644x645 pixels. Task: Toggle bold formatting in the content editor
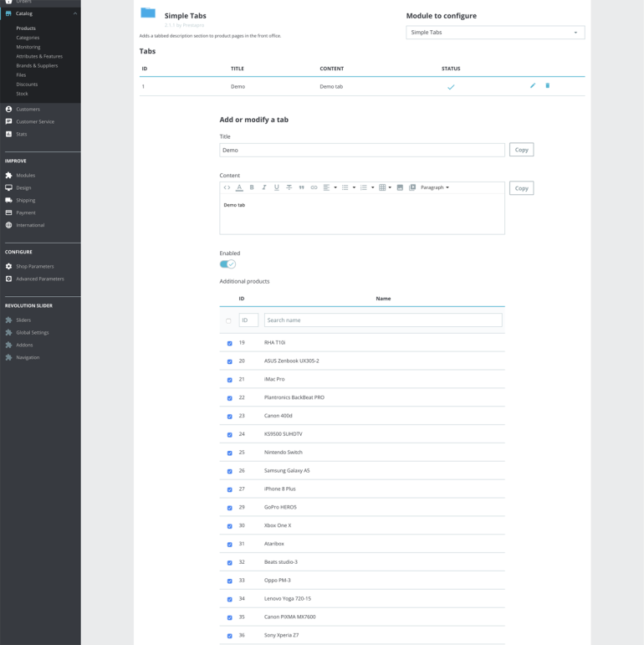252,187
